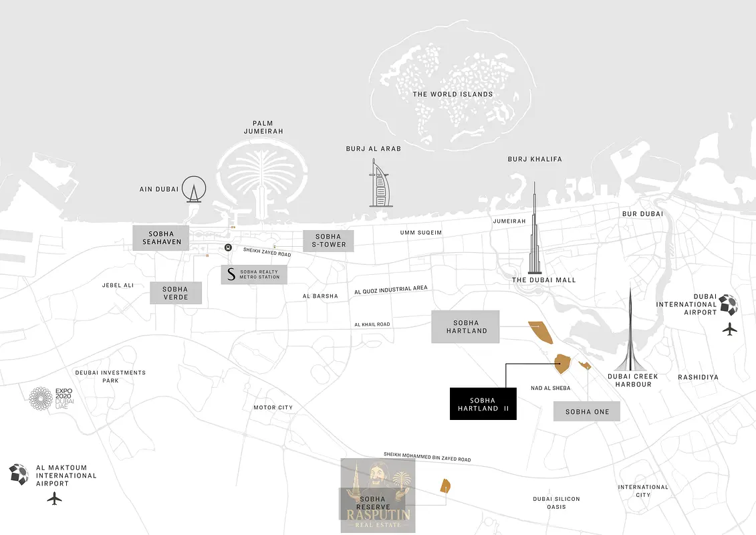Click the gold Sobha Hartland plot shape
This screenshot has height=535, width=756.
point(541,332)
